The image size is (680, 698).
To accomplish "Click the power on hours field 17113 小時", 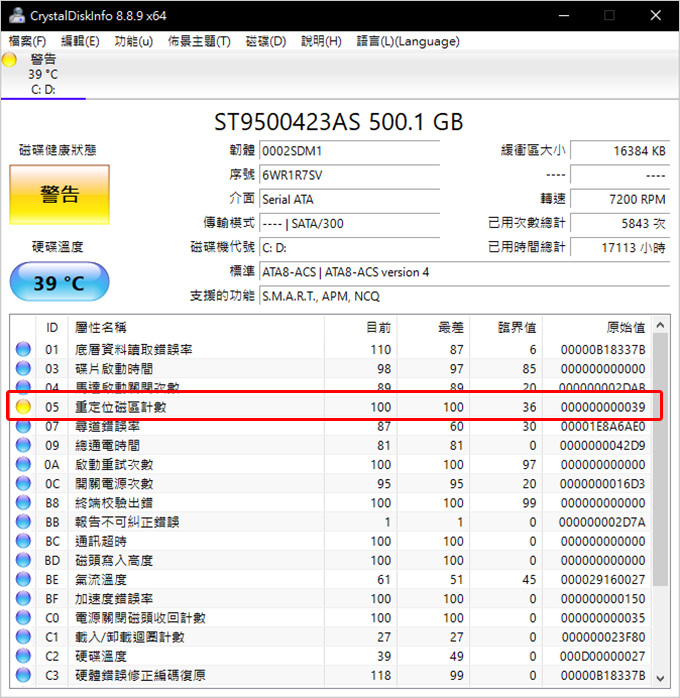I will click(619, 247).
